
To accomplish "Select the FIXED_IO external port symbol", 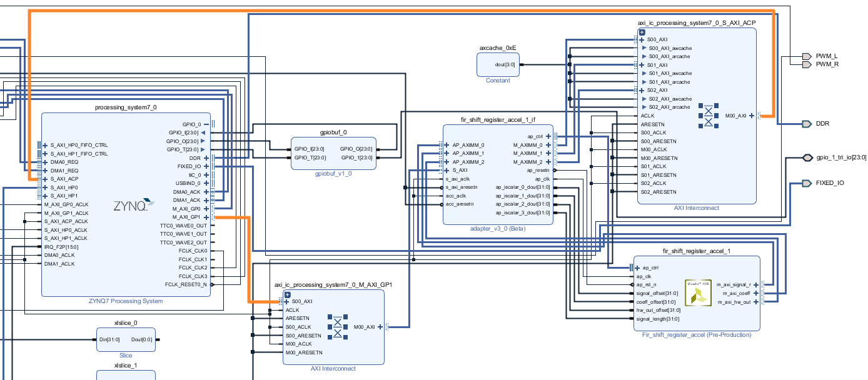I will tap(807, 183).
